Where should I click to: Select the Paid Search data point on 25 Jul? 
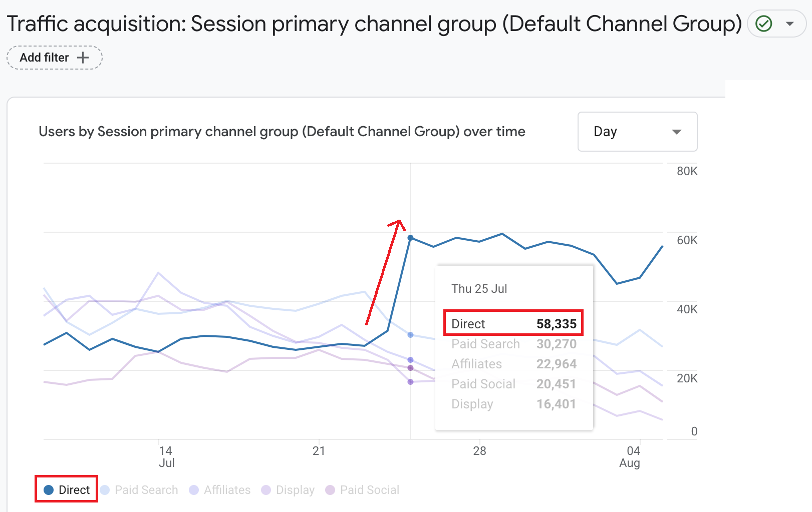pyautogui.click(x=410, y=334)
